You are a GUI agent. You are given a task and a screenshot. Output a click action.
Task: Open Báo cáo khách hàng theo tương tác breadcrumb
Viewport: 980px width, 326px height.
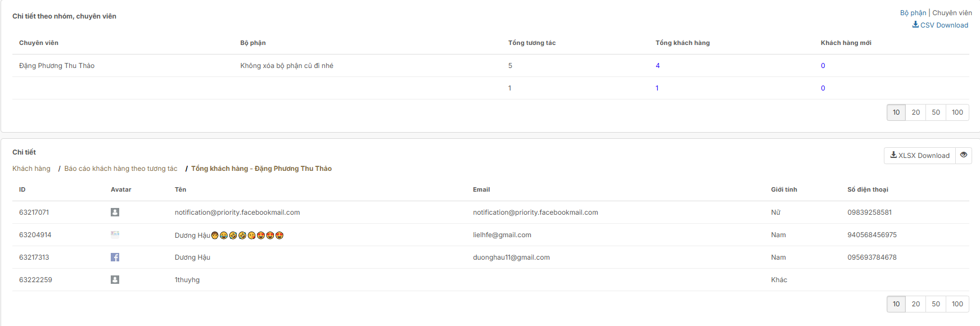click(x=121, y=169)
